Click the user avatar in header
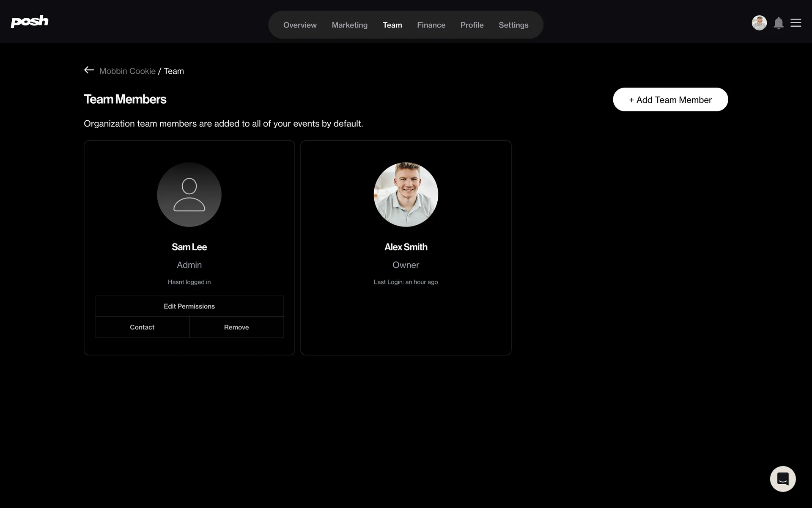Viewport: 812px width, 508px height. click(759, 23)
